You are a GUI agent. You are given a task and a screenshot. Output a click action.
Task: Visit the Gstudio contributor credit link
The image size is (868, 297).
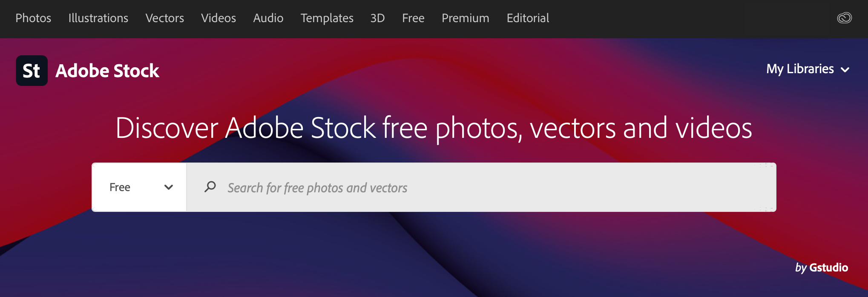click(828, 267)
